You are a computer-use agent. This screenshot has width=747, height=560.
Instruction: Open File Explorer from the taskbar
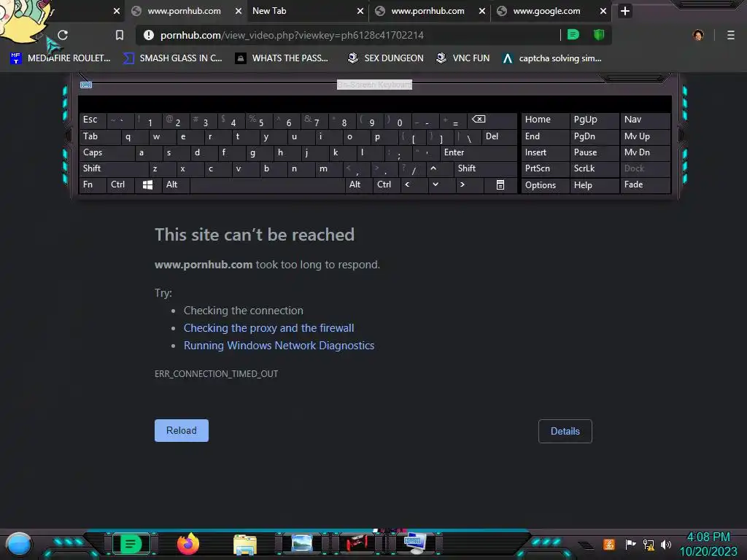tap(245, 545)
